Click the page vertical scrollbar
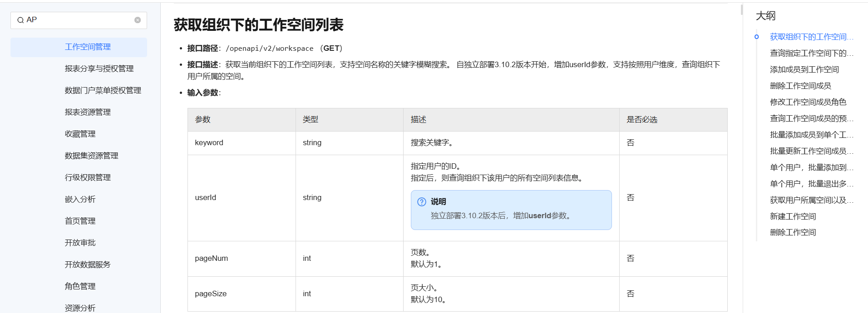This screenshot has width=868, height=313. point(742,10)
